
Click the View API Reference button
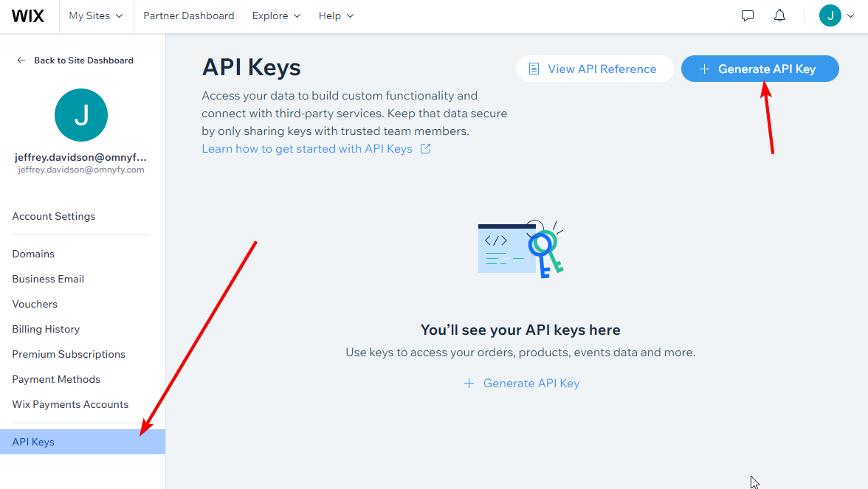click(595, 69)
